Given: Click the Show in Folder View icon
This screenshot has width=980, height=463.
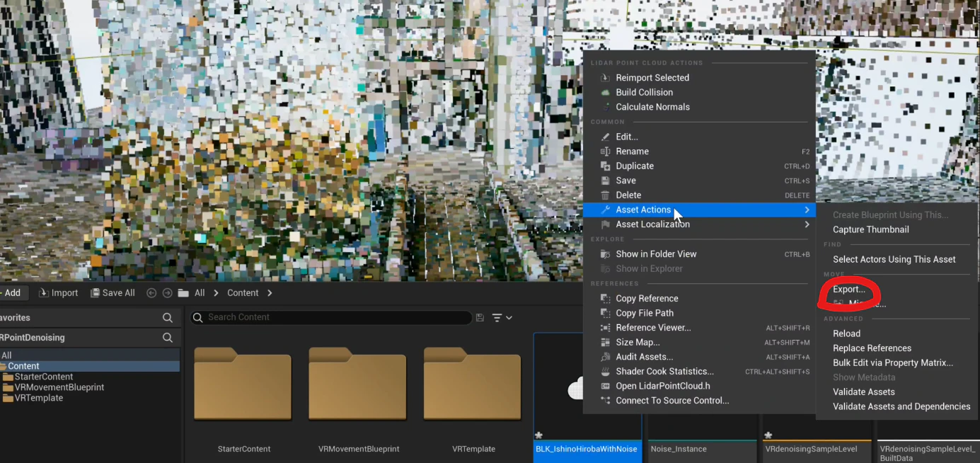Looking at the screenshot, I should coord(605,254).
